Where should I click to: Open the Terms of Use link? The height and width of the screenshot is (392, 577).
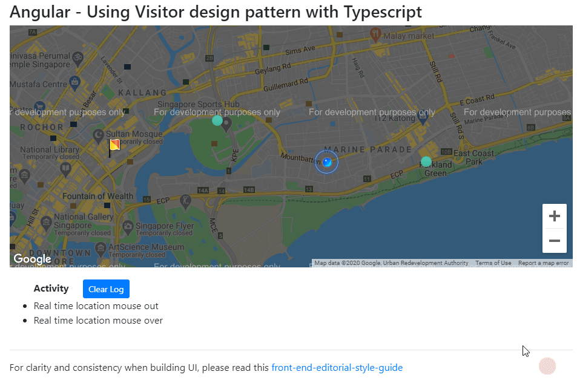click(493, 263)
